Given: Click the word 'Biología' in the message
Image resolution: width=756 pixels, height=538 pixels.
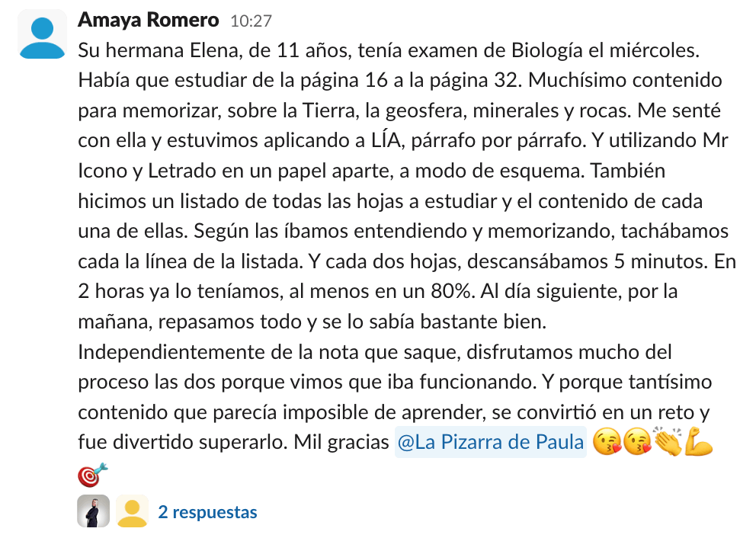Looking at the screenshot, I should pyautogui.click(x=547, y=50).
